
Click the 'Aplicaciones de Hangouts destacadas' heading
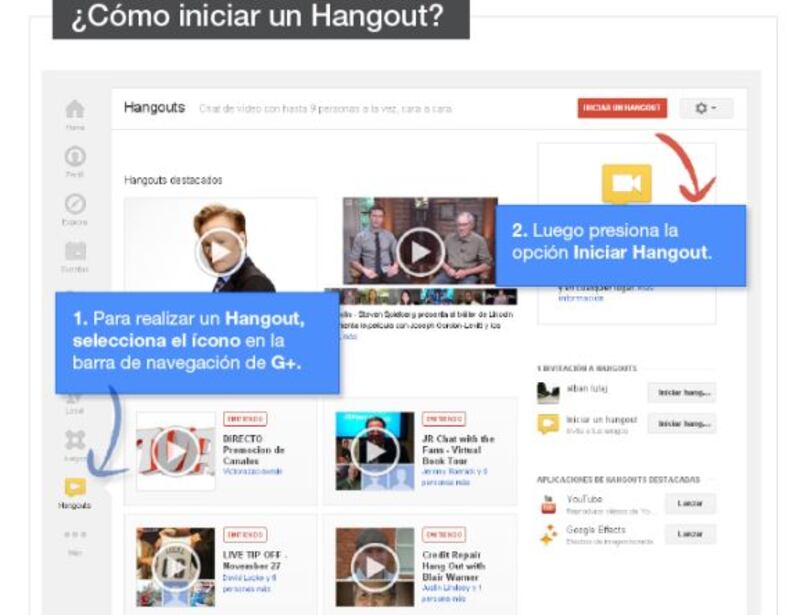pyautogui.click(x=618, y=480)
